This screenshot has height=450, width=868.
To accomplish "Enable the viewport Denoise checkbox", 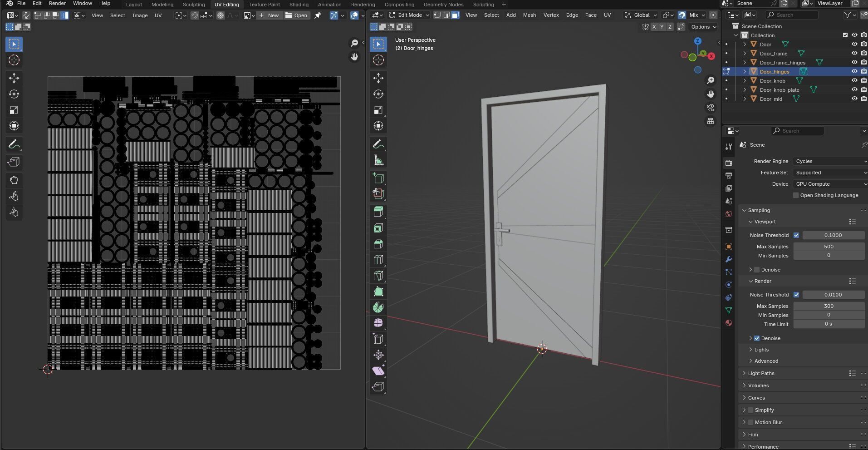I will pyautogui.click(x=757, y=270).
